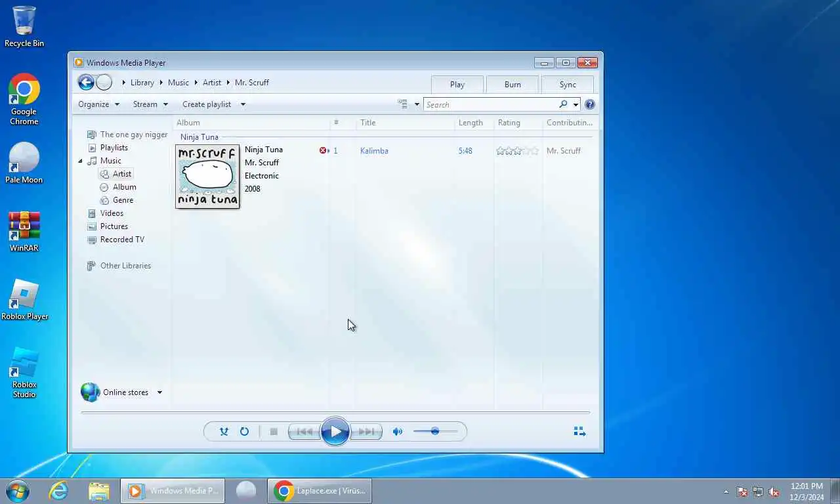
Task: Expand the breadcrumb arrow after Library
Action: [161, 83]
